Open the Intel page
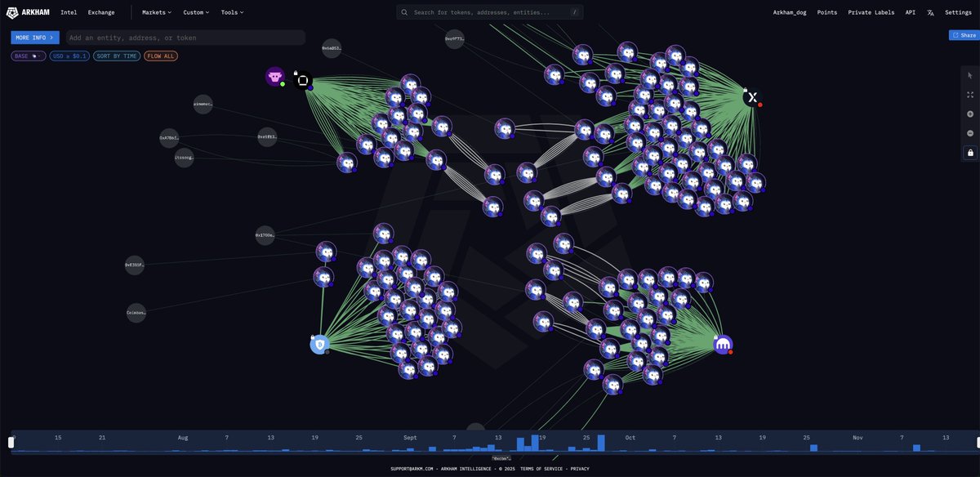 (69, 12)
